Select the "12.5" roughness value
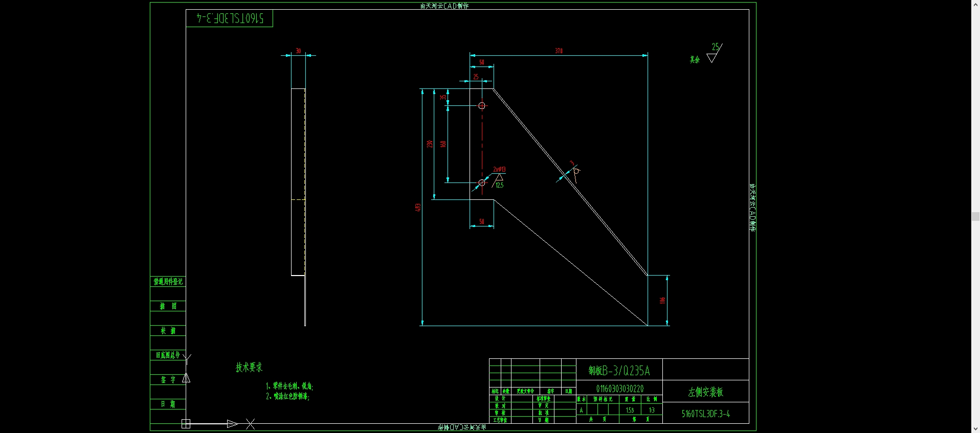Image resolution: width=980 pixels, height=433 pixels. tap(499, 185)
